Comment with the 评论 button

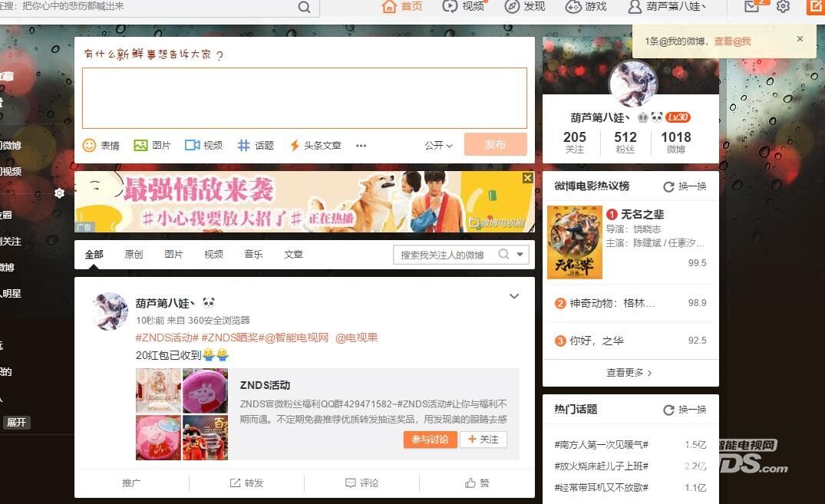tap(362, 483)
